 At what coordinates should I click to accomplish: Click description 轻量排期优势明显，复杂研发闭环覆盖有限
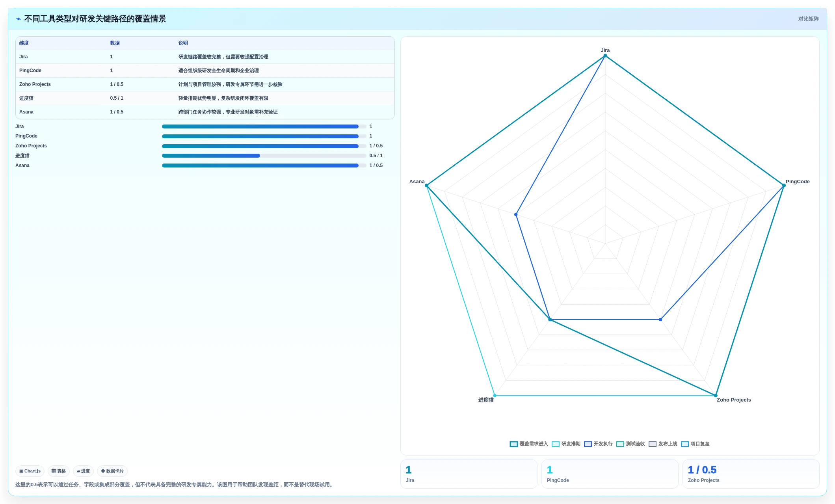pos(223,98)
